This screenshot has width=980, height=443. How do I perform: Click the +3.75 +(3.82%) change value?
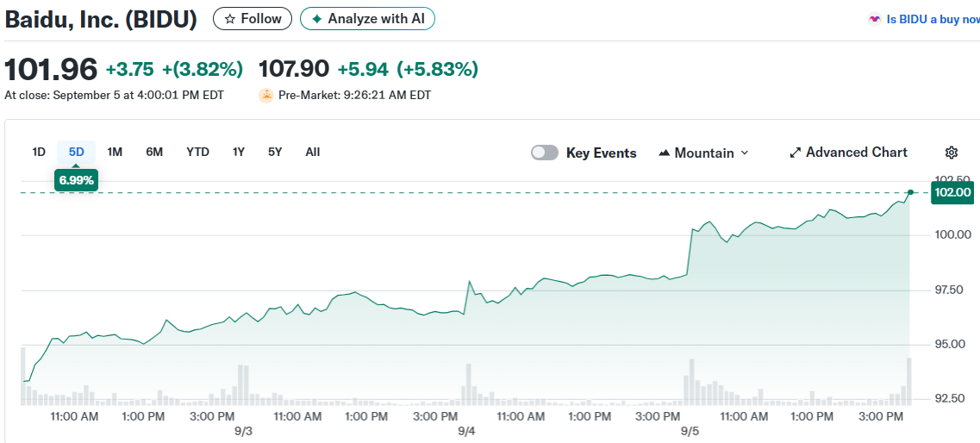[x=174, y=69]
